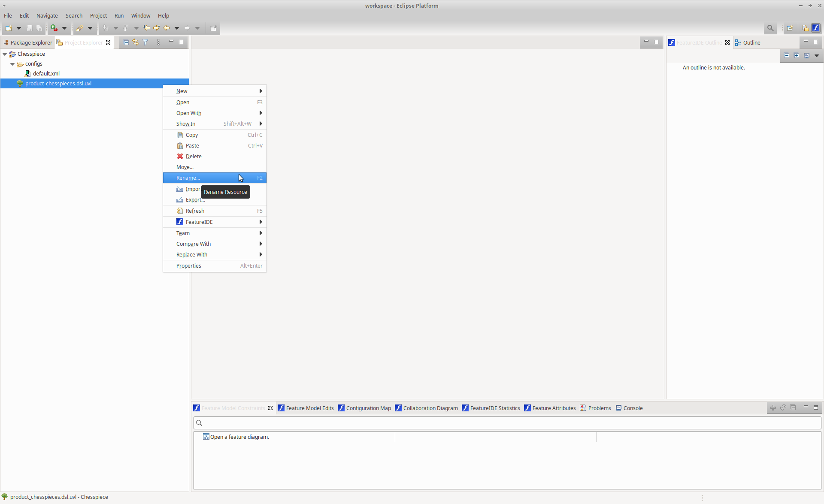The width and height of the screenshot is (824, 504).
Task: Click Expand All in the Outline view
Action: pos(797,55)
